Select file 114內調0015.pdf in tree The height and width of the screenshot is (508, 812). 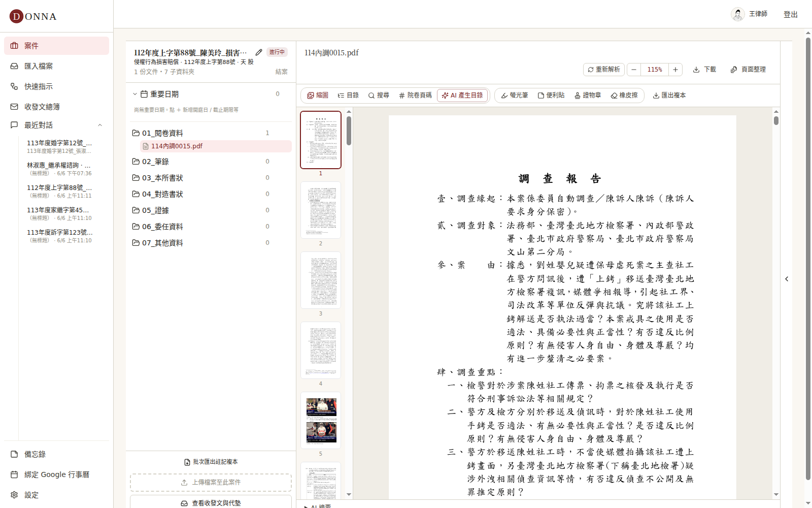click(x=216, y=146)
